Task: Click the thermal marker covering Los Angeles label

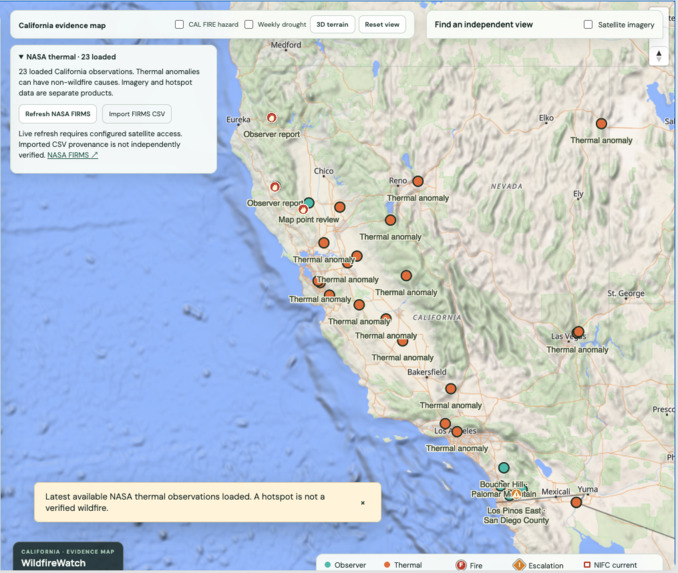Action: pos(457,431)
